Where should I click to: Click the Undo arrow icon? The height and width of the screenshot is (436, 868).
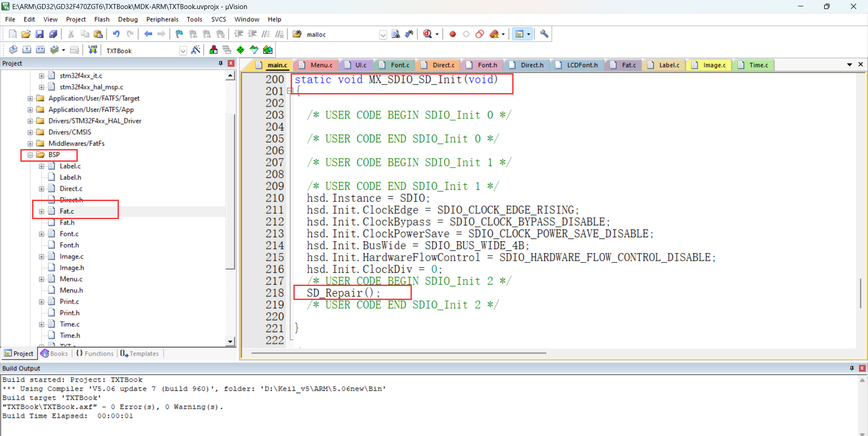tap(116, 34)
